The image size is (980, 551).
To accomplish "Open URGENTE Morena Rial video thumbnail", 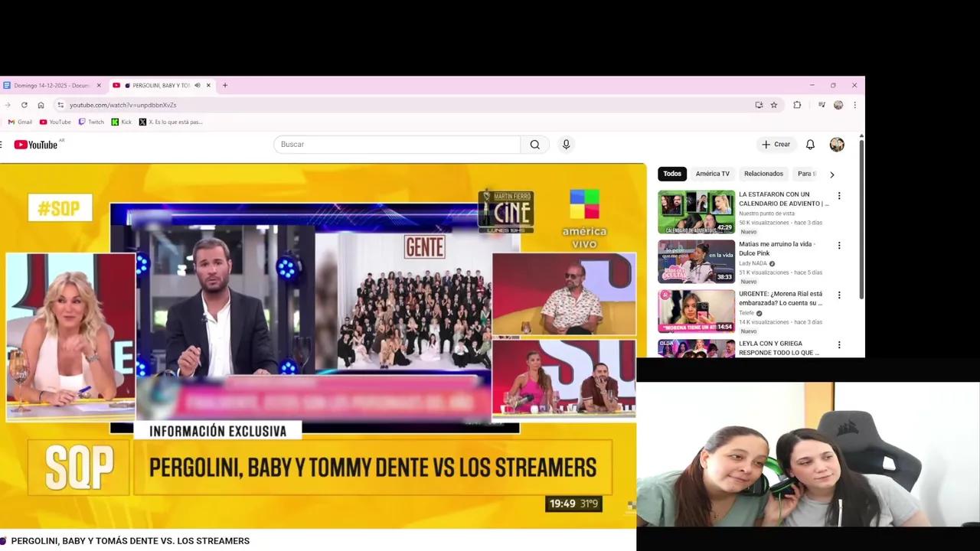I will [696, 311].
